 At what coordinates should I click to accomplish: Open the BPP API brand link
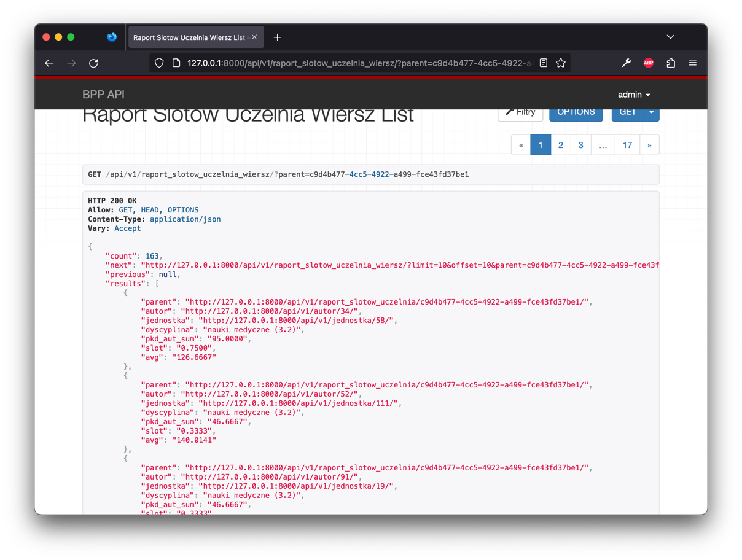click(x=103, y=94)
